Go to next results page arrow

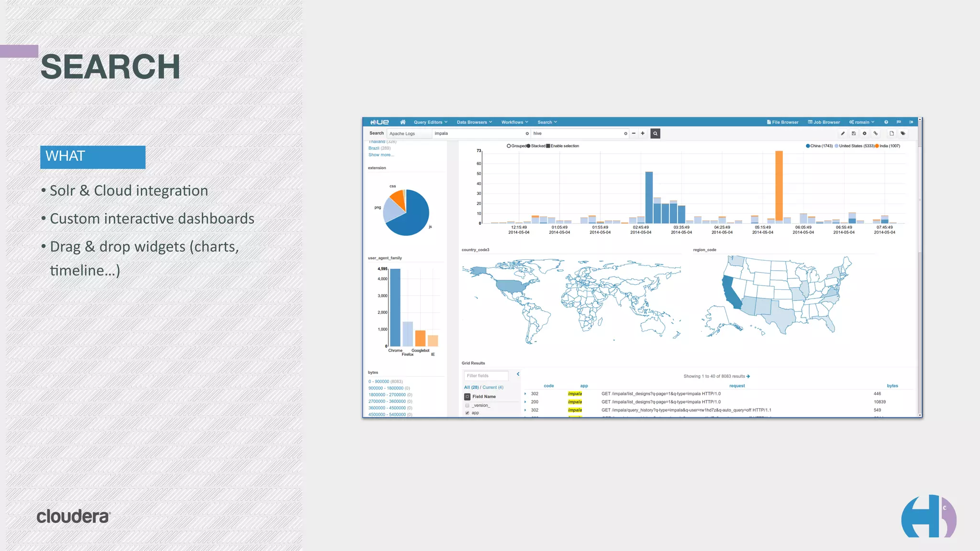tap(748, 376)
